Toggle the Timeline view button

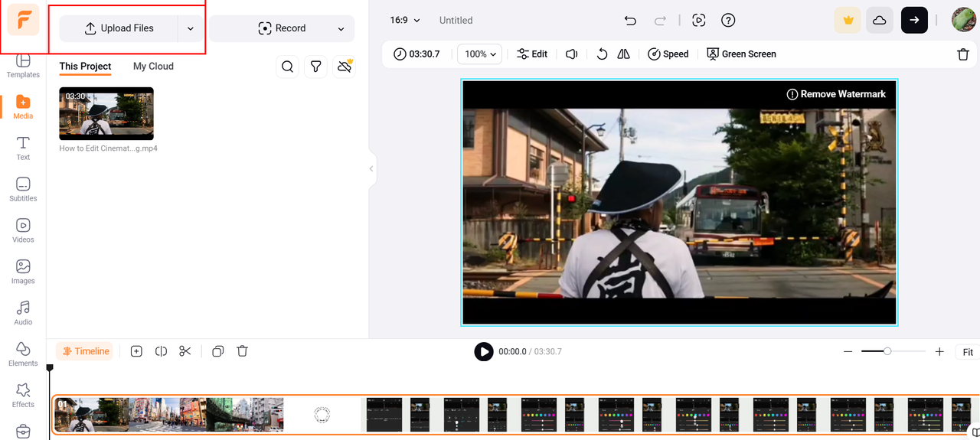pyautogui.click(x=85, y=351)
